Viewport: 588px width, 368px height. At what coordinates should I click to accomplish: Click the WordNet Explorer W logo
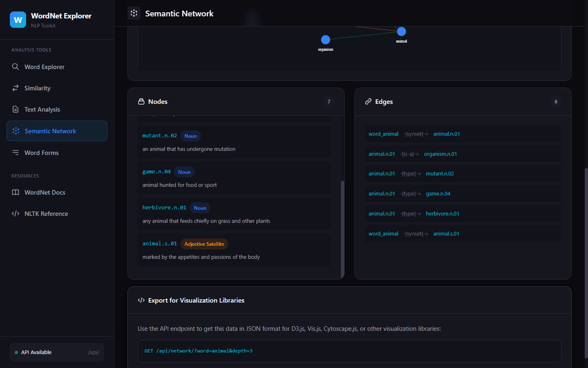(18, 20)
